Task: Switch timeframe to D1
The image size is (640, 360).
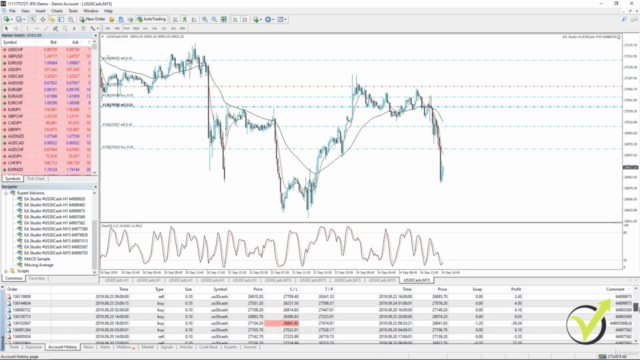Action: [x=164, y=29]
